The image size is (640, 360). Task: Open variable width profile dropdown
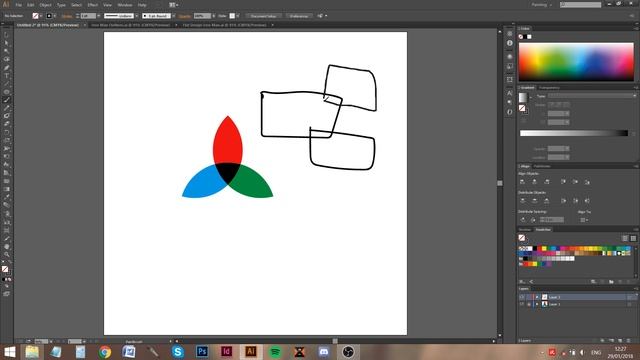(136, 16)
